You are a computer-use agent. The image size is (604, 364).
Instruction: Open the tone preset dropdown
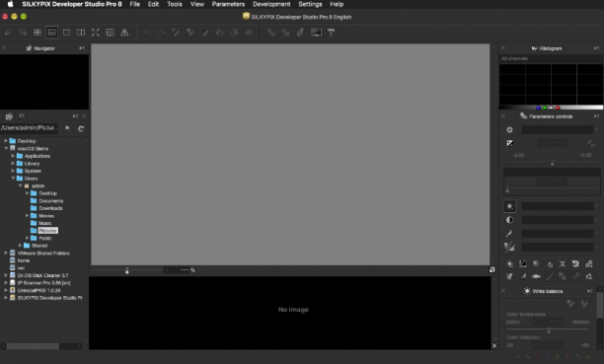[558, 220]
